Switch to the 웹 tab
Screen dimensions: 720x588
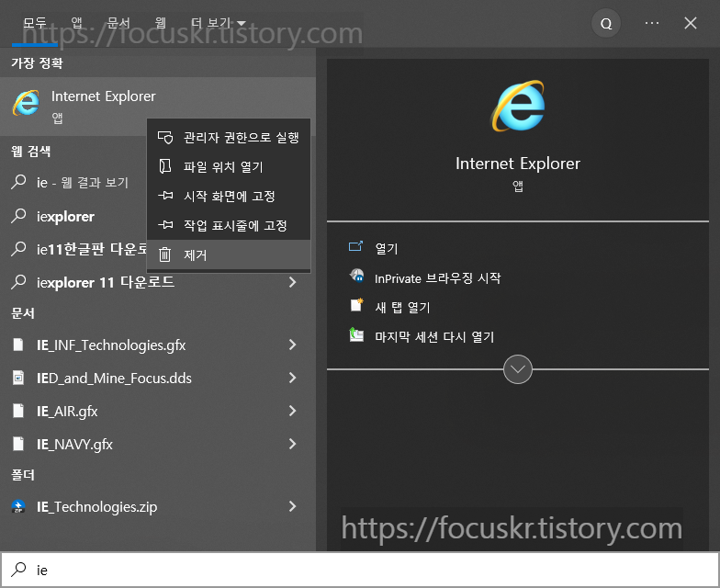point(160,22)
